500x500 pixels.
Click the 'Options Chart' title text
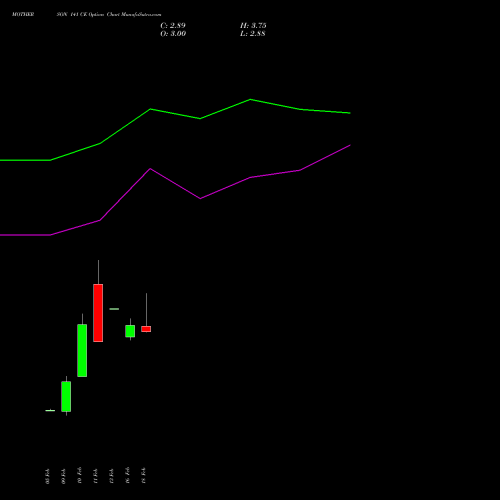(104, 14)
